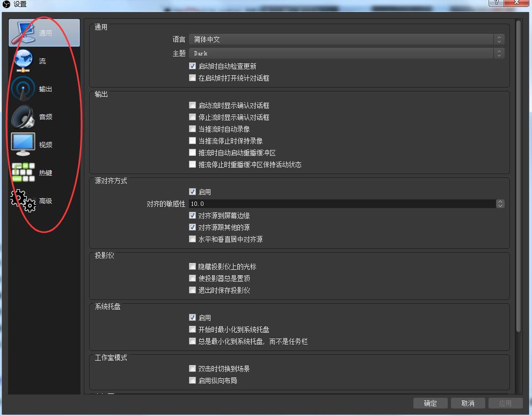The image size is (532, 416).
Task: Open the 输出 (Output) antenna icon
Action: (23, 88)
